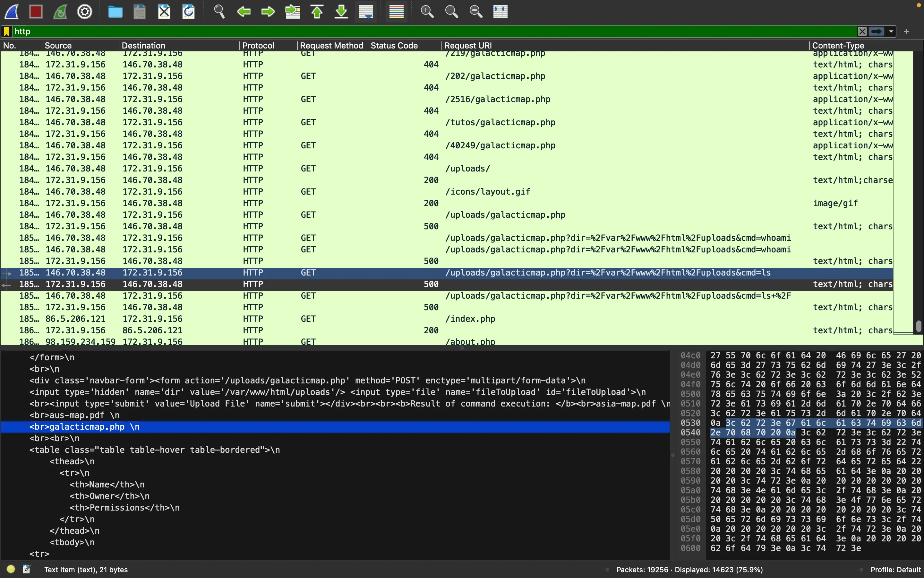Sort by the Source column header
Screen dimensions: 924x578
80,46
